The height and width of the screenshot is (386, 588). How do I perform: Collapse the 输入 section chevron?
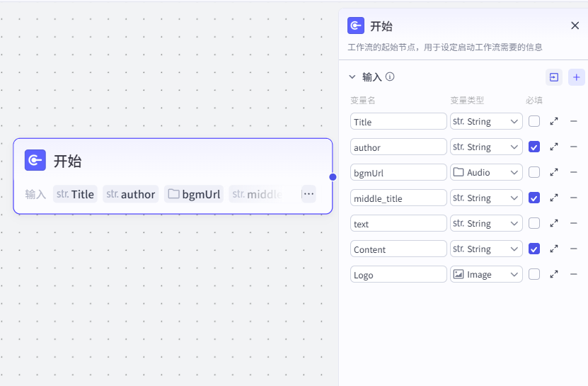tap(352, 77)
